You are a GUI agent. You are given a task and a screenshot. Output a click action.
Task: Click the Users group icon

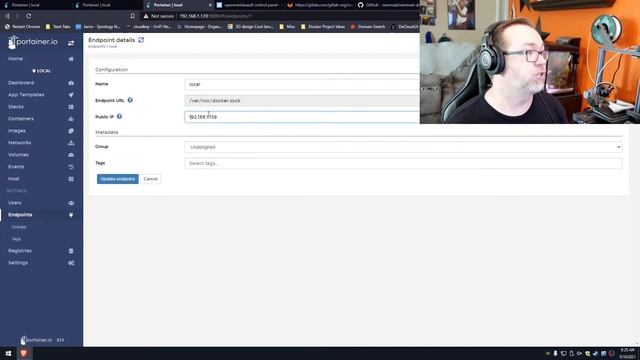71,203
